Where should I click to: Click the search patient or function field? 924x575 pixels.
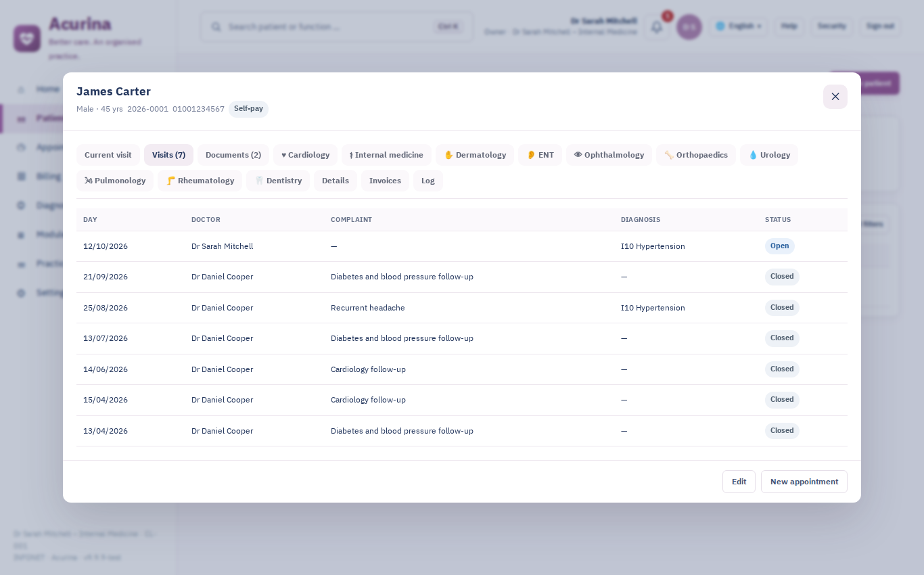point(337,26)
